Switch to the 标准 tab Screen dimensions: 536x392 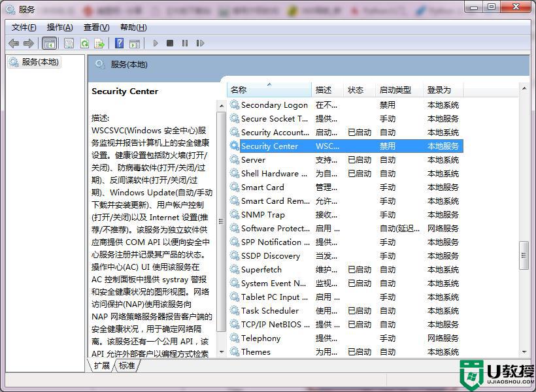point(127,366)
